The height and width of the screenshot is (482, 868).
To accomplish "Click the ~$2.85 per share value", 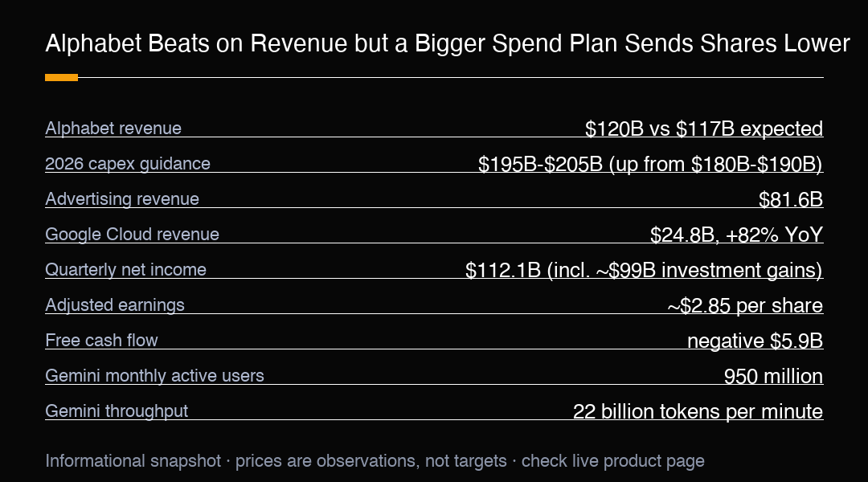I will tap(745, 305).
